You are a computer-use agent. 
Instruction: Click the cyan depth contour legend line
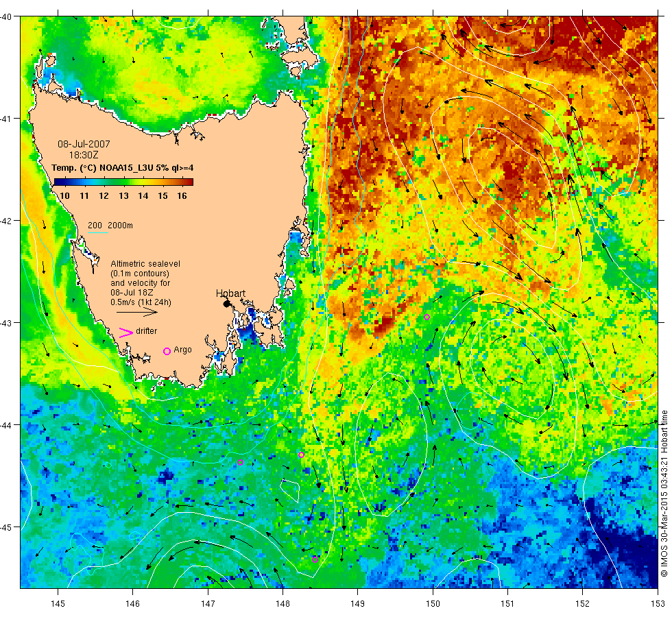(97, 232)
